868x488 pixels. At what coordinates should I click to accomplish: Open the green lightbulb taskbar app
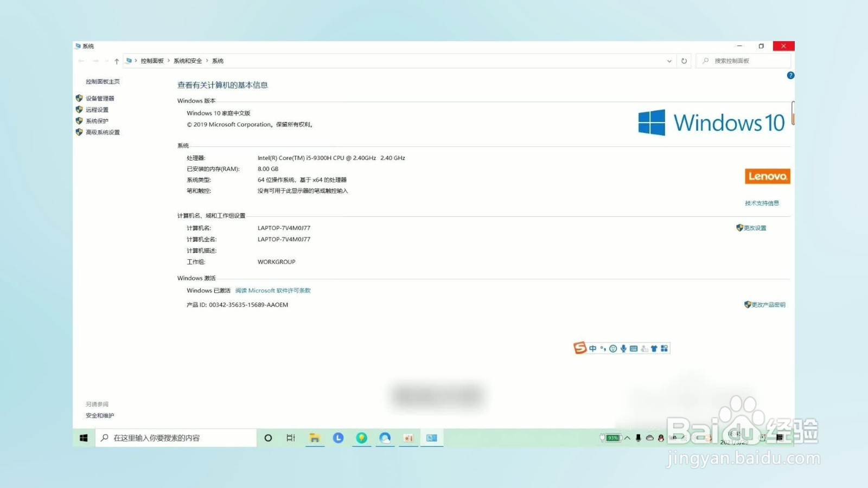362,438
